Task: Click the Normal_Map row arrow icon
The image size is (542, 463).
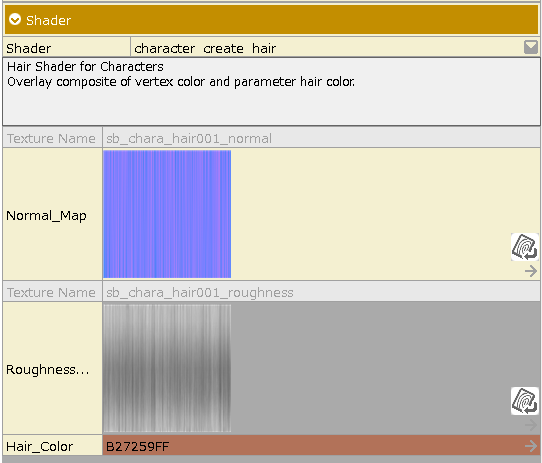Action: tap(531, 271)
